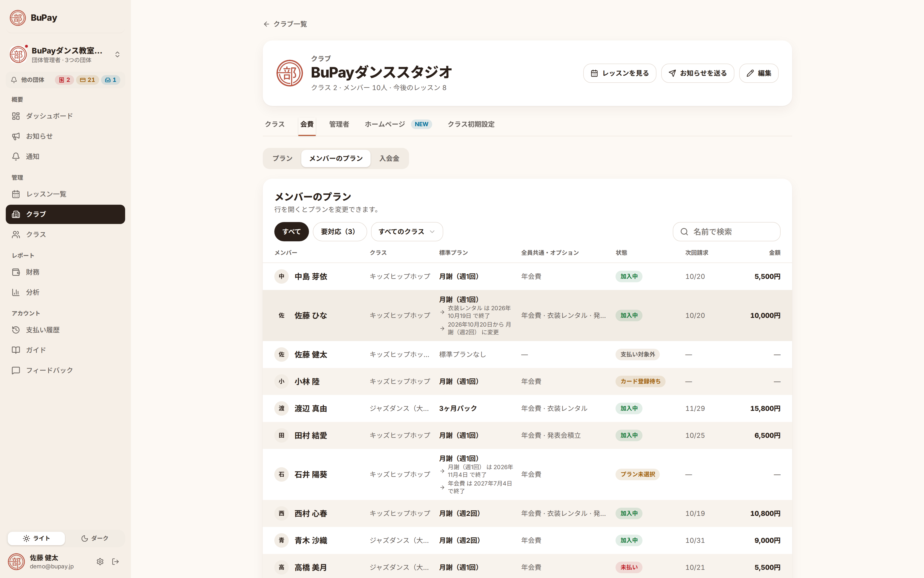Screen dimensions: 924x578
Task: Select the プラン segment
Action: pyautogui.click(x=282, y=158)
